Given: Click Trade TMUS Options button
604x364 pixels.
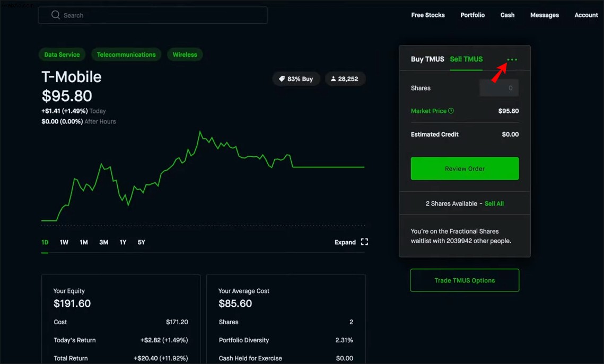Looking at the screenshot, I should pyautogui.click(x=465, y=280).
